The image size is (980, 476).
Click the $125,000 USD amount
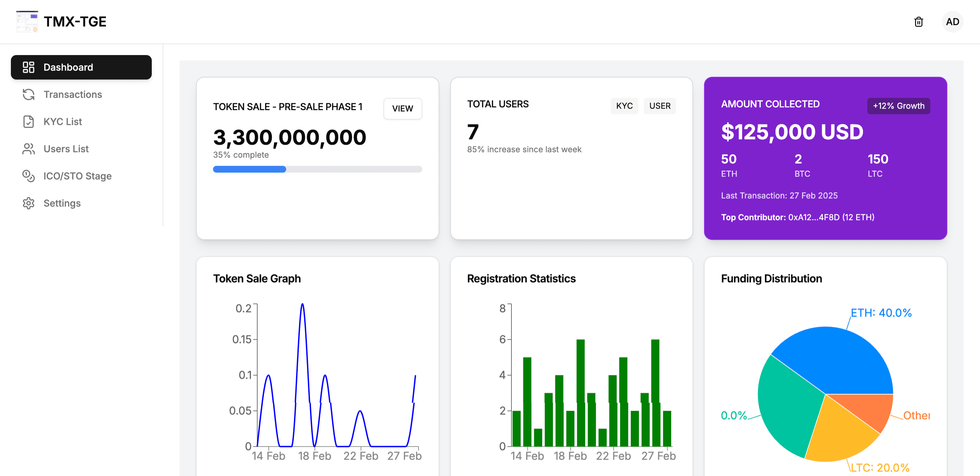point(792,132)
